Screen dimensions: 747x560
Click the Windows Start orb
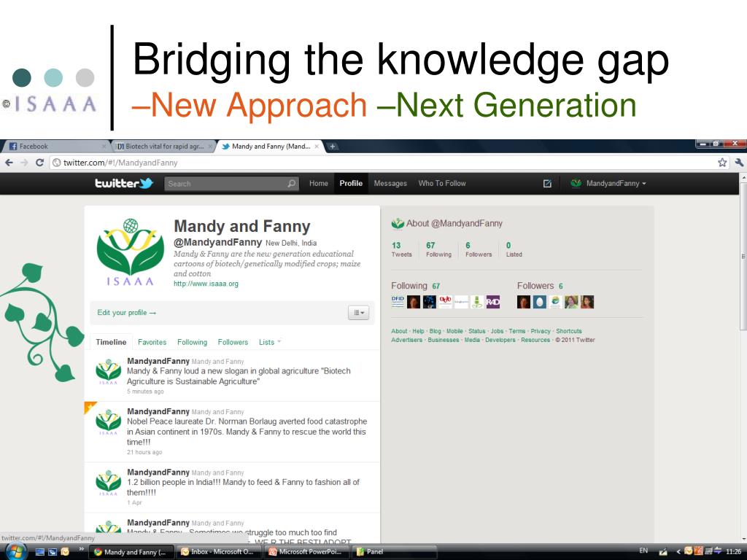(15, 552)
